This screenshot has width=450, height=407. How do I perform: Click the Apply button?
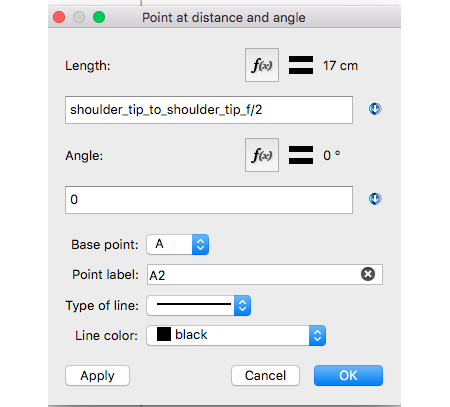click(97, 376)
